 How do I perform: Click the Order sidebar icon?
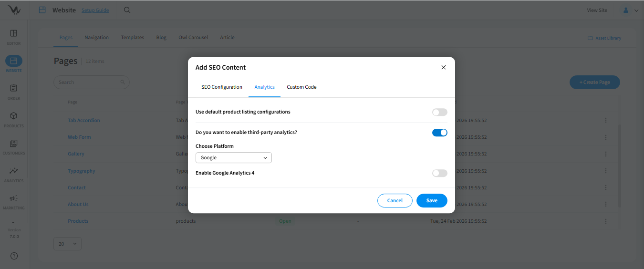click(14, 89)
